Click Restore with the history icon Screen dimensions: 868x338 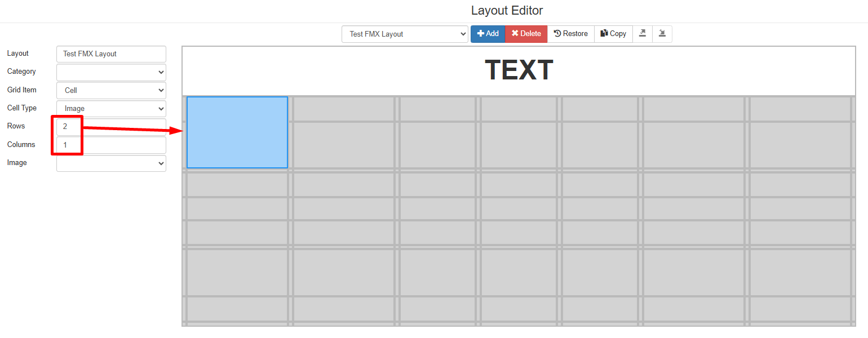tap(571, 34)
